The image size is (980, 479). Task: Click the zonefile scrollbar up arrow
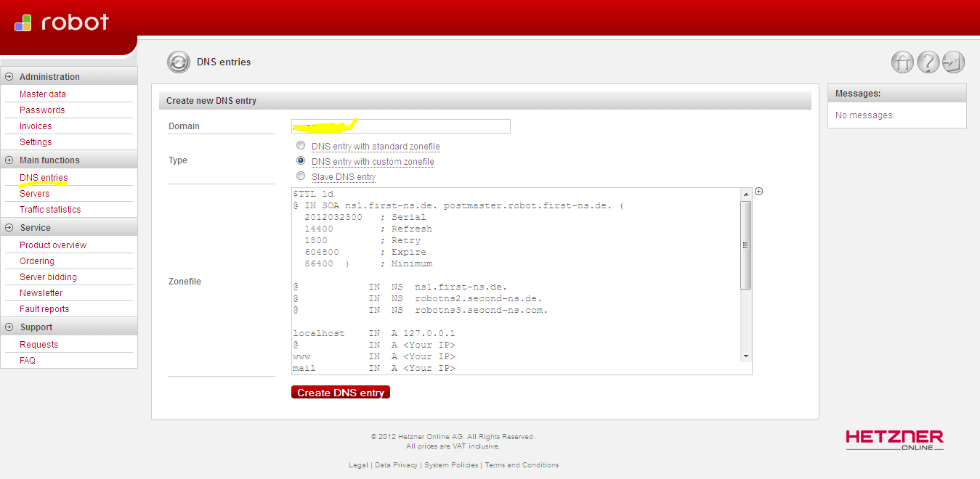tap(746, 194)
